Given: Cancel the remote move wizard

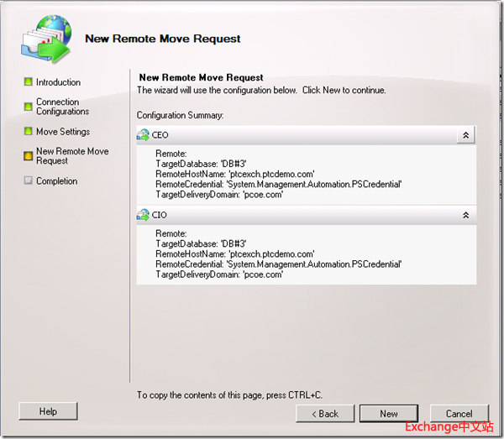Looking at the screenshot, I should click(459, 414).
